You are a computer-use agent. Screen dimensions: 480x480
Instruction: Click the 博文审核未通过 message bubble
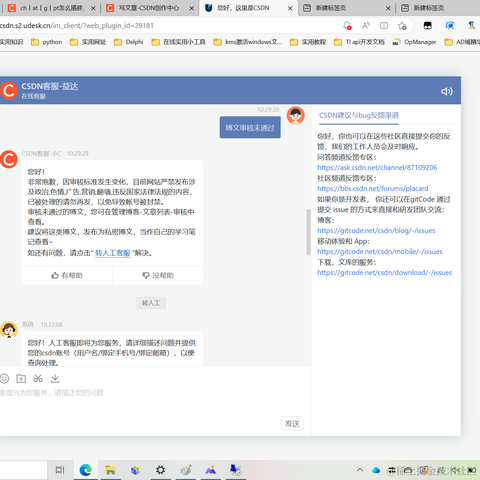250,127
